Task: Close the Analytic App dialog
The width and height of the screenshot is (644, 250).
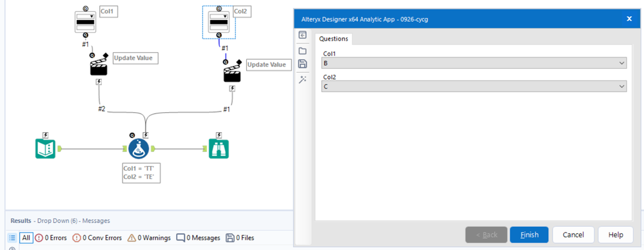Action: pyautogui.click(x=629, y=19)
